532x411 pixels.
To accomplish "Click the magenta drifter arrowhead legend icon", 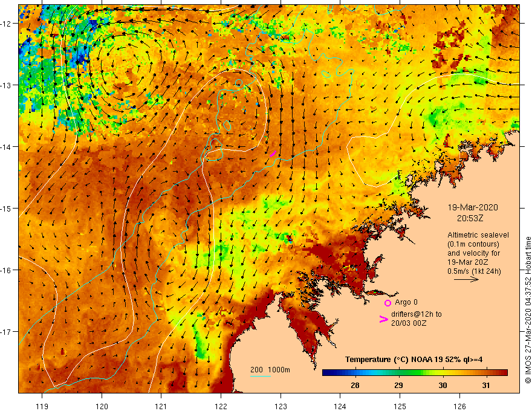I will click(x=383, y=319).
